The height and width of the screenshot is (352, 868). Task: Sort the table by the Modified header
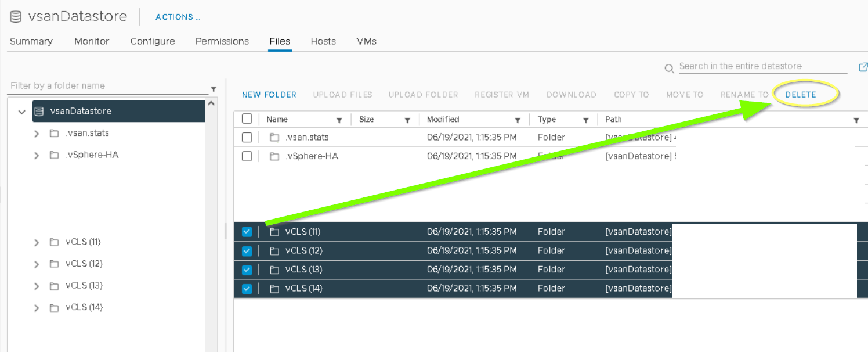click(x=443, y=120)
